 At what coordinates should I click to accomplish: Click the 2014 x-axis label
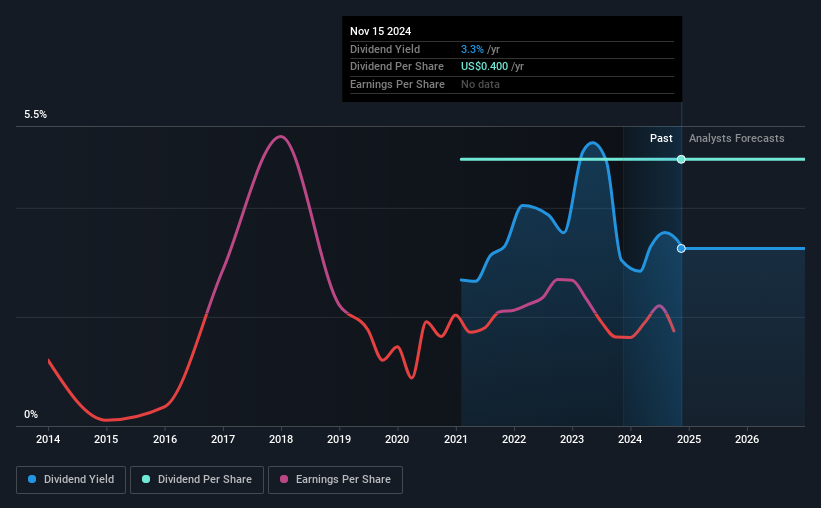48,439
